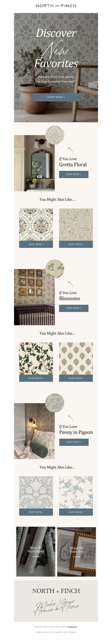Click the North and Finch header logo
The width and height of the screenshot is (112, 644).
click(56, 5)
